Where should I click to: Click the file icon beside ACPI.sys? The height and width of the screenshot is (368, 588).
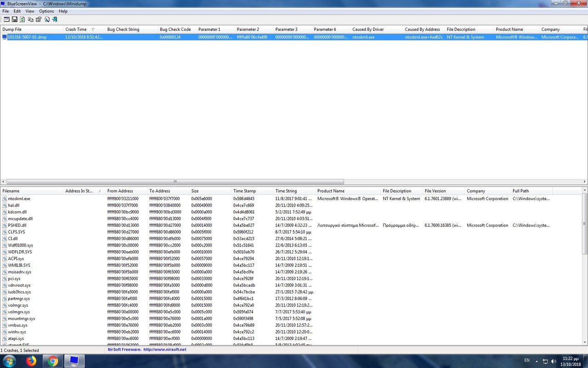[5, 259]
